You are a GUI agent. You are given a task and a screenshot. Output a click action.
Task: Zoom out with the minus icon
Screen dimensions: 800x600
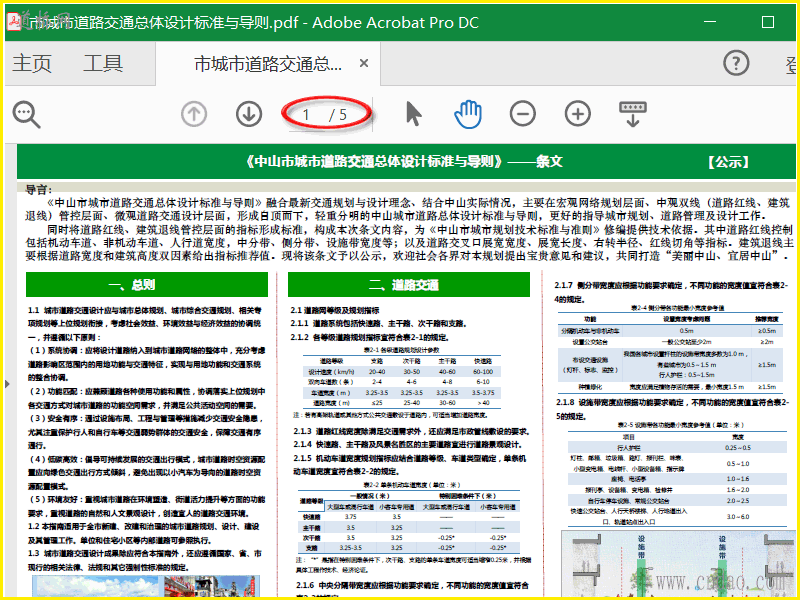523,114
